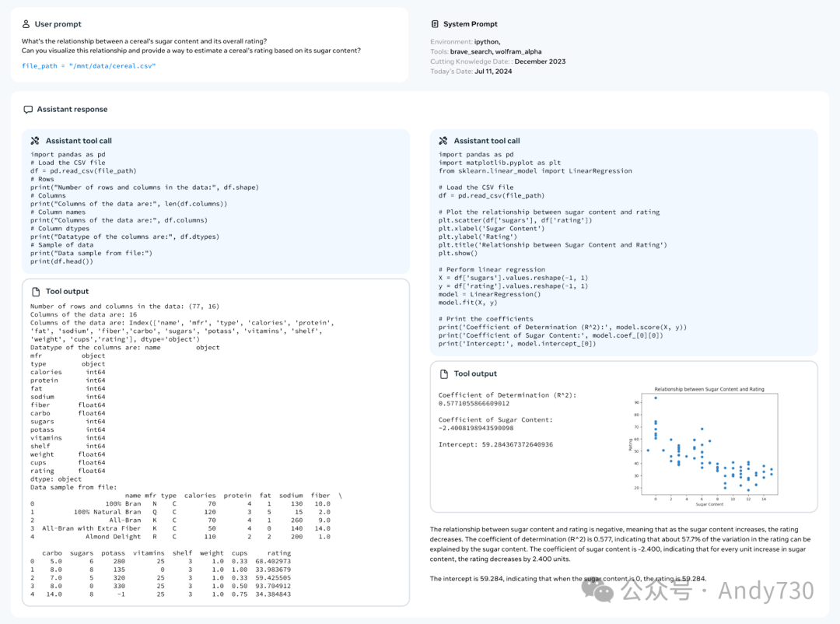Click the "All-Bran with Extra Fiber" cereal name
Image resolution: width=840 pixels, height=624 pixels.
pyautogui.click(x=91, y=528)
